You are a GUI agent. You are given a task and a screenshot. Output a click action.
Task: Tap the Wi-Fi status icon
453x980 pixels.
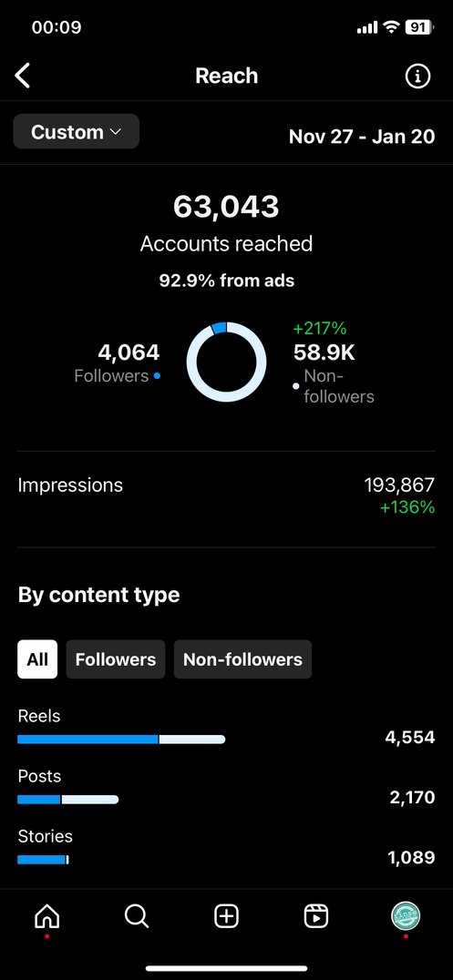[392, 27]
